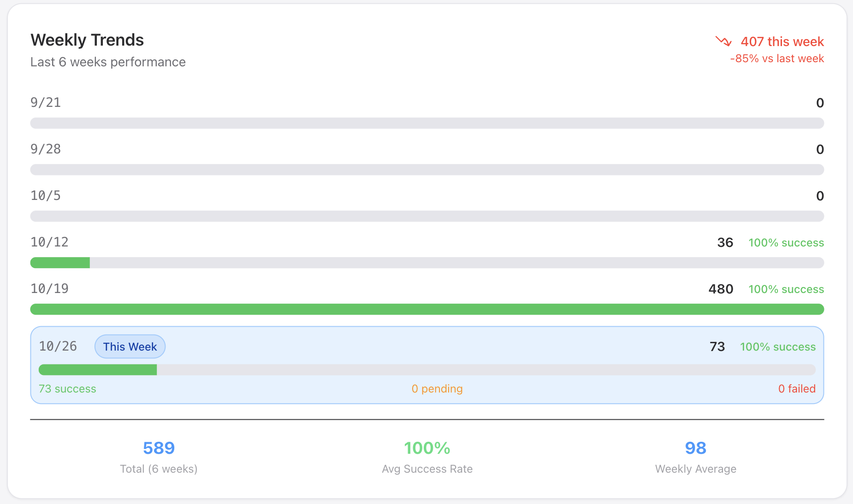Click the 407 this week indicator

[x=782, y=41]
